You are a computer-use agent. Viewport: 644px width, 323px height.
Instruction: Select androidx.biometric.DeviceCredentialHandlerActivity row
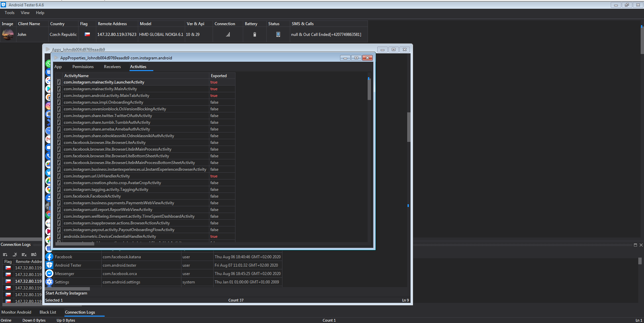click(145, 236)
